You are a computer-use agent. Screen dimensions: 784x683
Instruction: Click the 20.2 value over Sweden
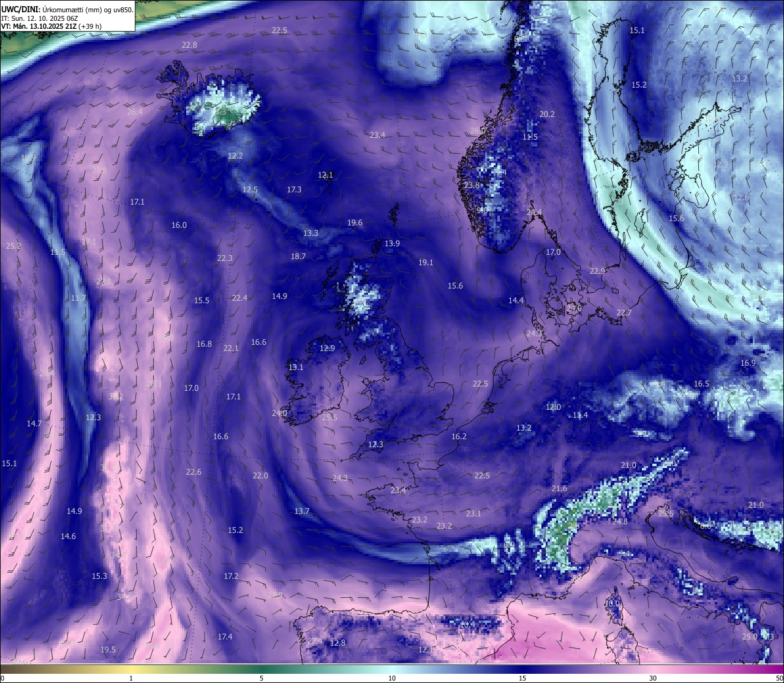(547, 114)
